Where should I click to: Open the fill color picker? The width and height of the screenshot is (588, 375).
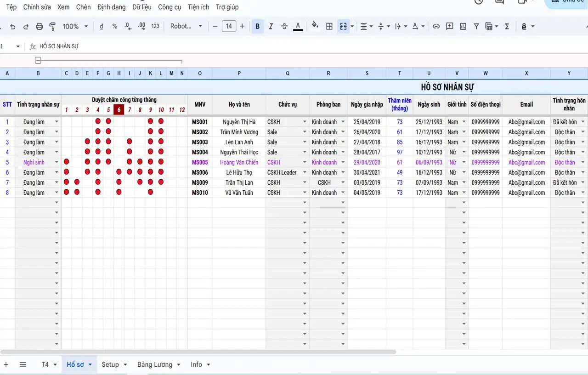click(315, 26)
